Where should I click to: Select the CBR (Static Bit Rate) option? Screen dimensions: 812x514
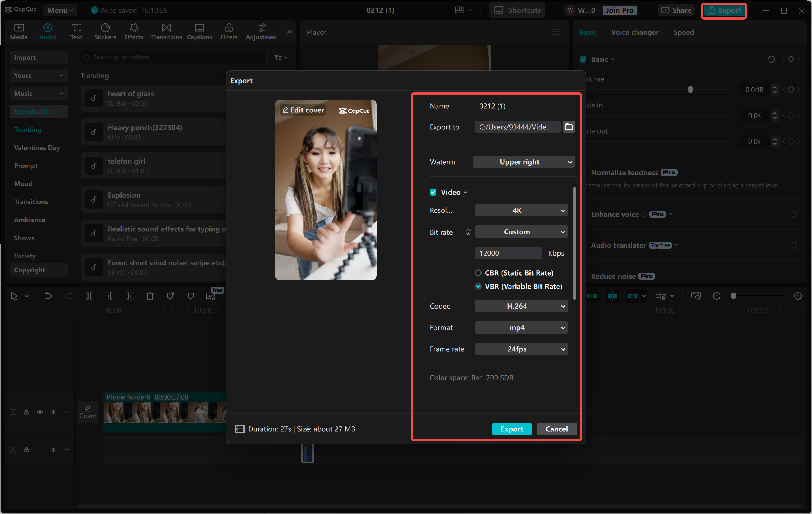click(478, 273)
